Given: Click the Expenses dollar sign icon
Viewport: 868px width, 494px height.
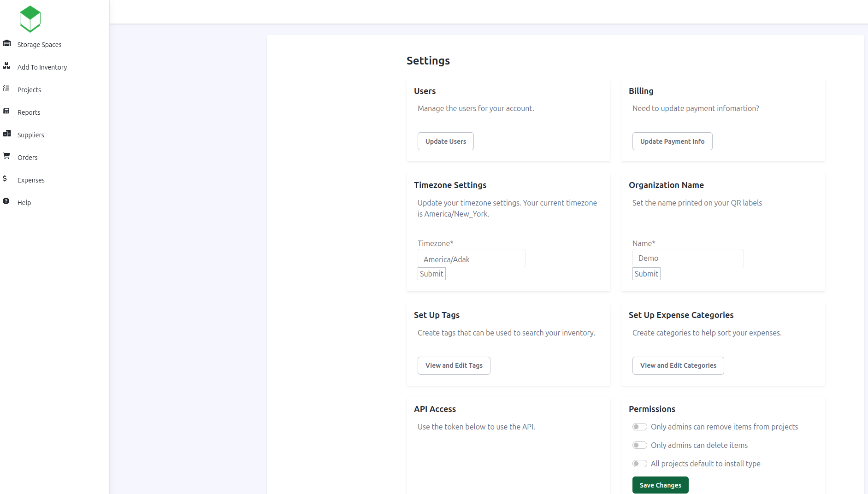Looking at the screenshot, I should 5,178.
